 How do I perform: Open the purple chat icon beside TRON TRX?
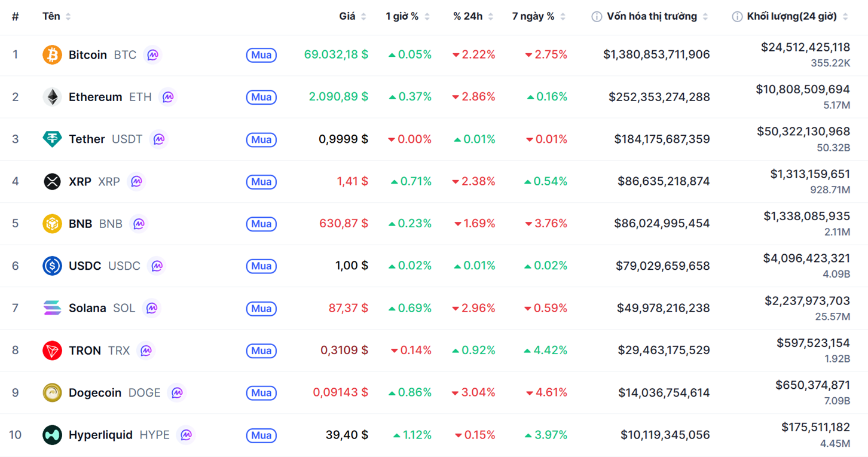point(146,351)
